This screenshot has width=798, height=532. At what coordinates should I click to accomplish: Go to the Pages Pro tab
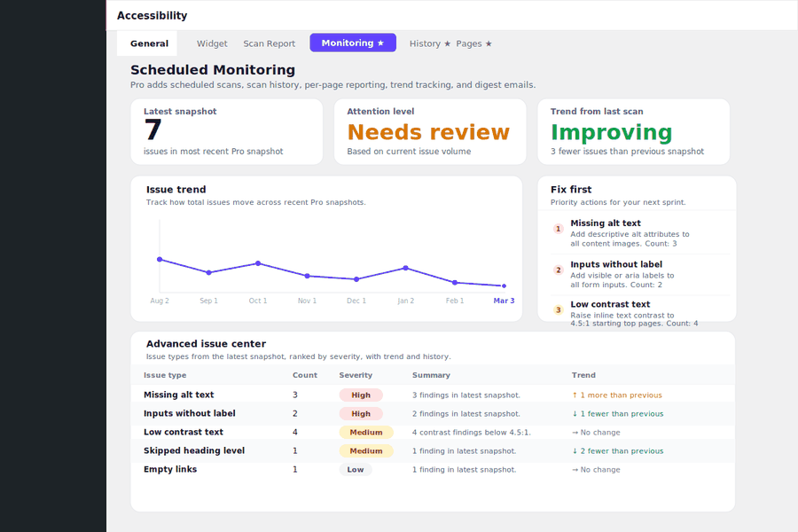[x=473, y=43]
